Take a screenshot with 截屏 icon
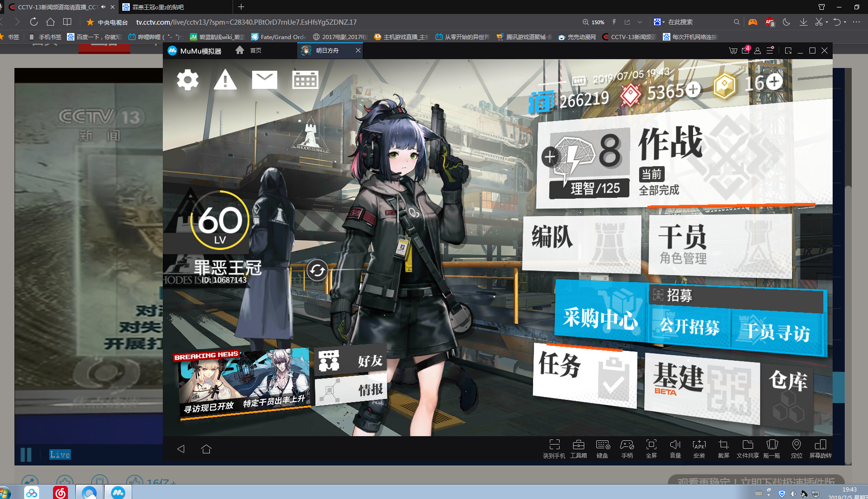The width and height of the screenshot is (868, 499). (723, 449)
